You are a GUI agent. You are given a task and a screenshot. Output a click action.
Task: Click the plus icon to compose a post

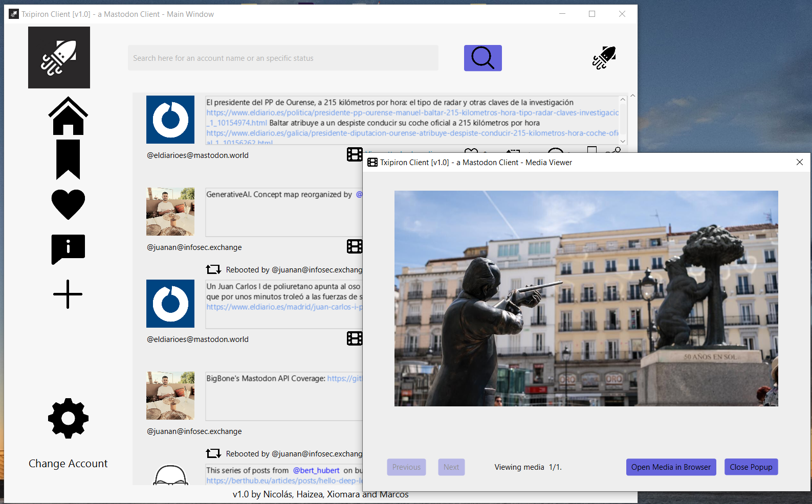[x=68, y=294]
